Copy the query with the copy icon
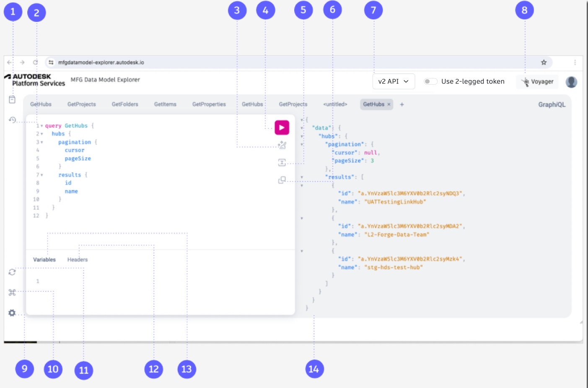 click(282, 180)
